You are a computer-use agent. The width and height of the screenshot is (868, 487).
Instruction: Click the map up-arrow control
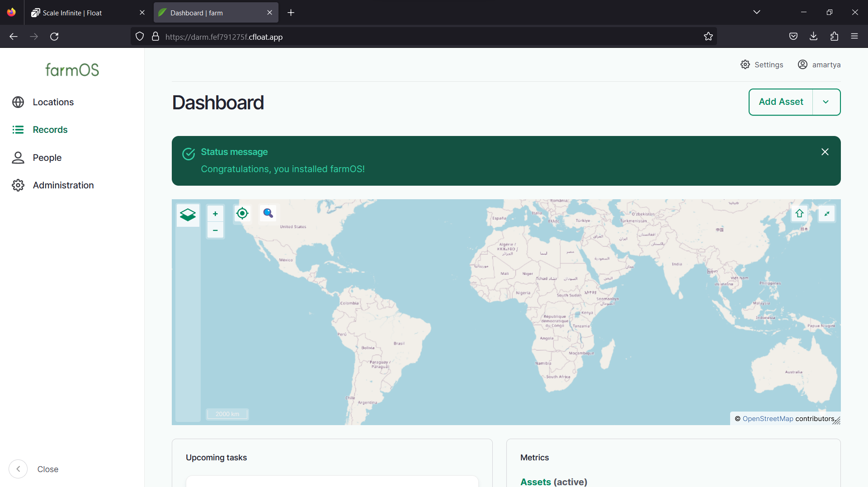coord(799,214)
